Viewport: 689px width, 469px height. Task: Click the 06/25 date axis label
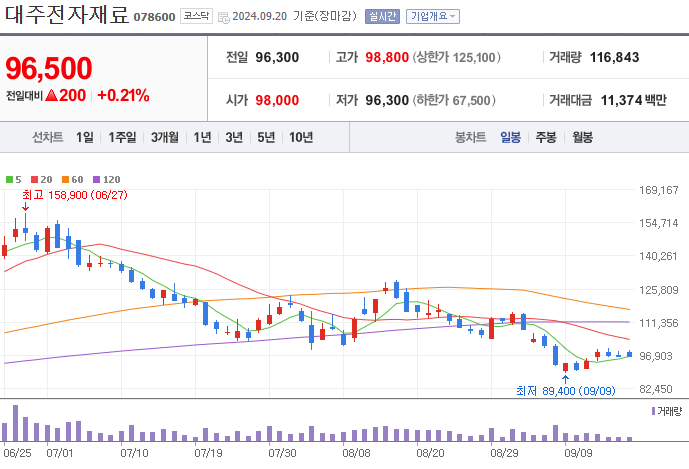tap(17, 453)
